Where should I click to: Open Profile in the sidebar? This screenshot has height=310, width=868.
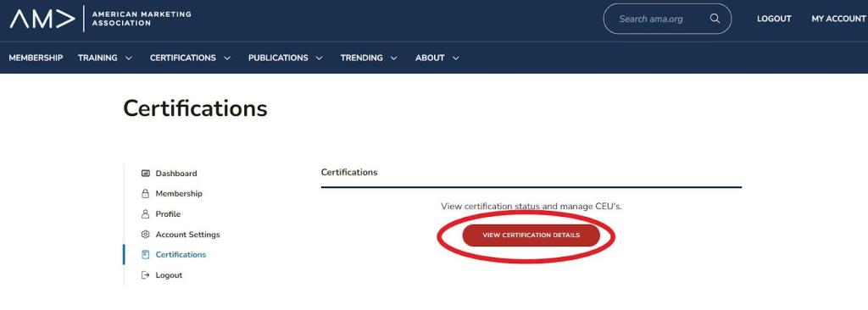click(x=168, y=214)
